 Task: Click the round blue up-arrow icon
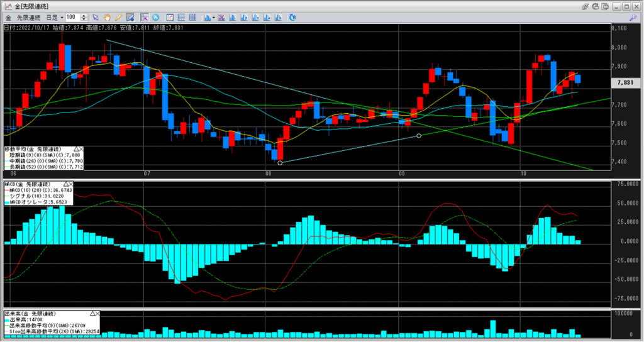click(x=156, y=18)
